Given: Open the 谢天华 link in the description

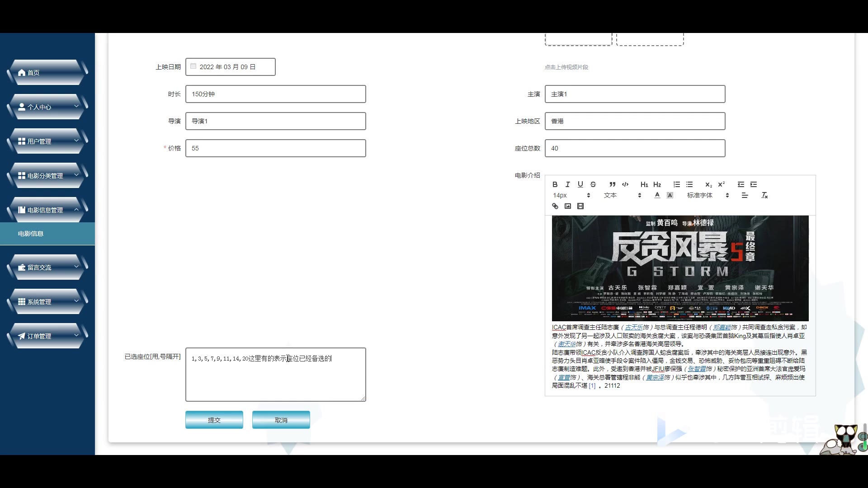Looking at the screenshot, I should pos(567,344).
